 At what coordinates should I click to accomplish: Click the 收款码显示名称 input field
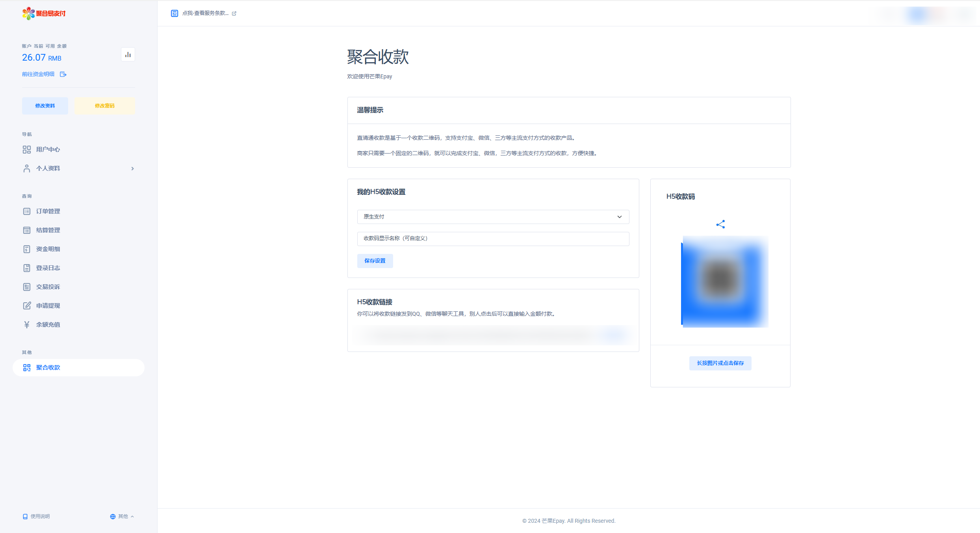pyautogui.click(x=493, y=239)
